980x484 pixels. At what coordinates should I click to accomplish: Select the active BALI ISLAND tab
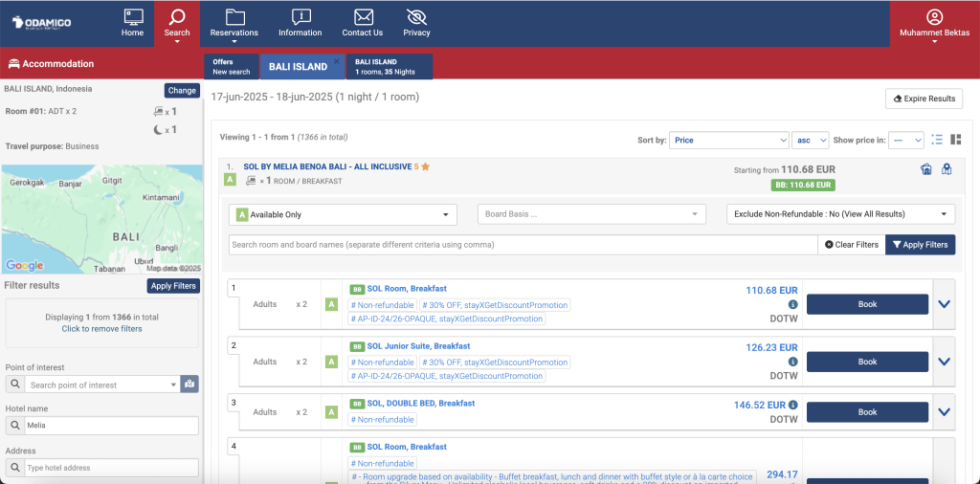[x=299, y=67]
